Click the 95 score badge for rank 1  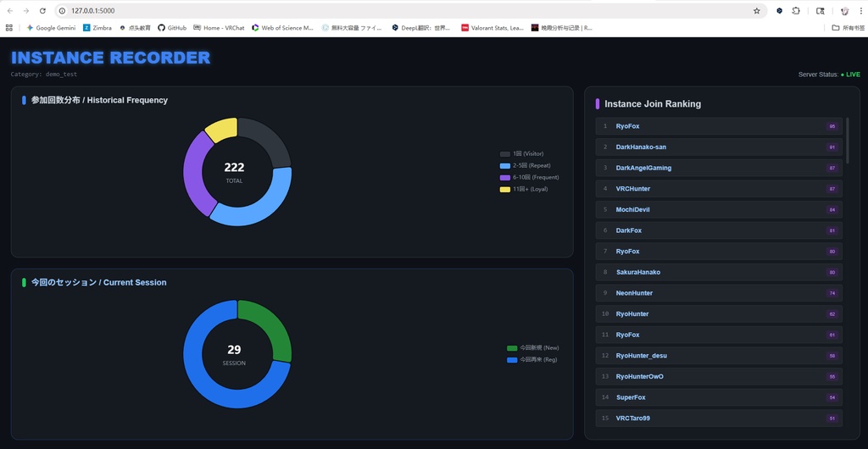coord(832,126)
